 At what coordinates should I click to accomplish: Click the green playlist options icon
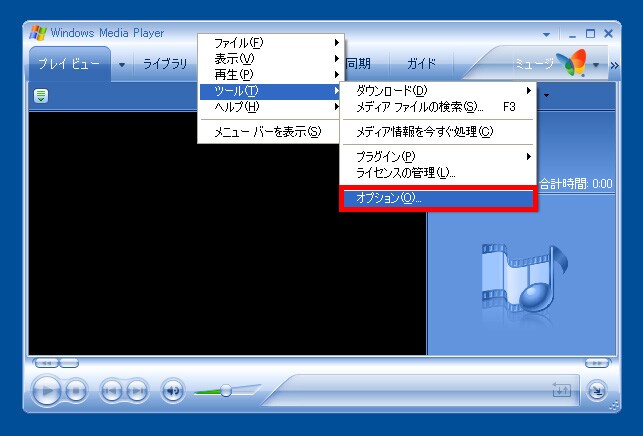(41, 96)
